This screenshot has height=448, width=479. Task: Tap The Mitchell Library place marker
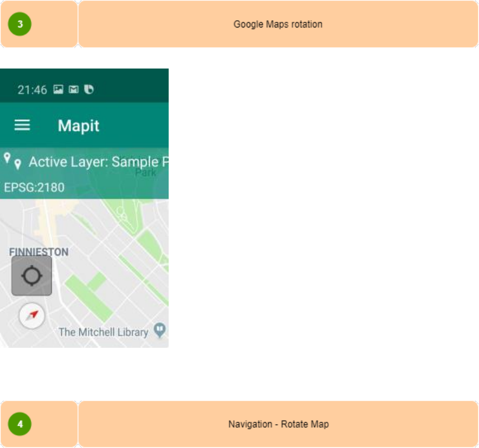[x=159, y=330]
